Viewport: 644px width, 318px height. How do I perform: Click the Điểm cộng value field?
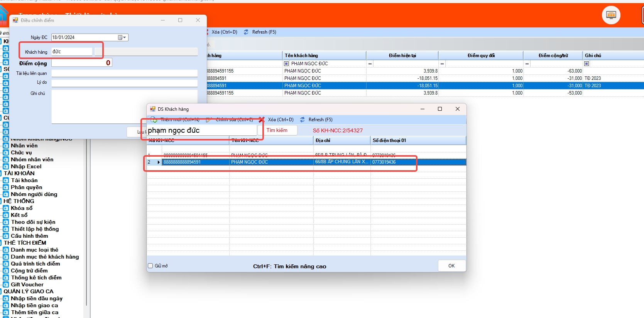pyautogui.click(x=81, y=63)
